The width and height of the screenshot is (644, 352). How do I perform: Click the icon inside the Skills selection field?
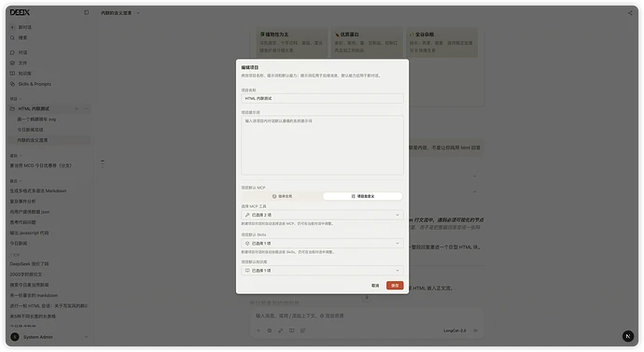pos(247,243)
